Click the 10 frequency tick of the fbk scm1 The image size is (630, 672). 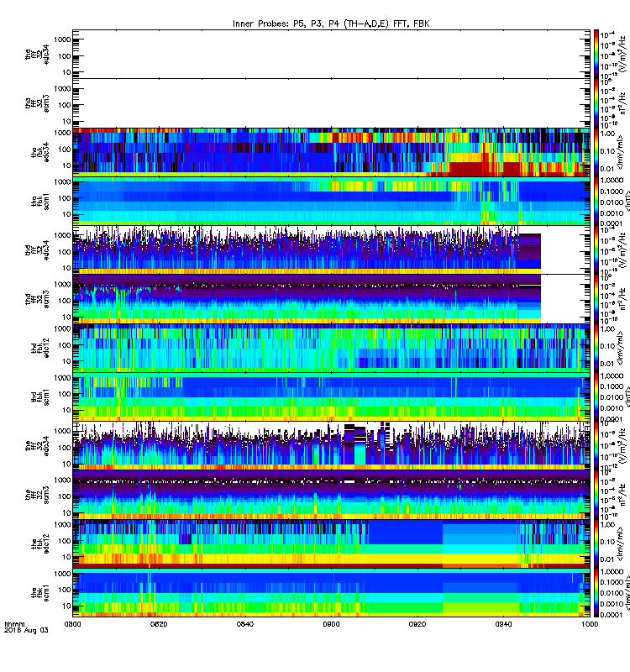pos(66,606)
